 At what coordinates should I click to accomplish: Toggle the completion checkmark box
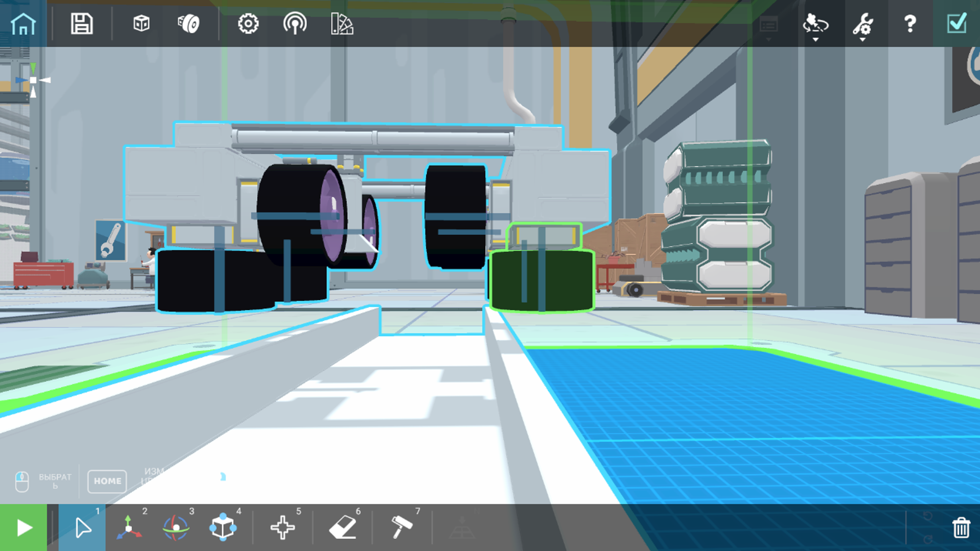pos(956,24)
